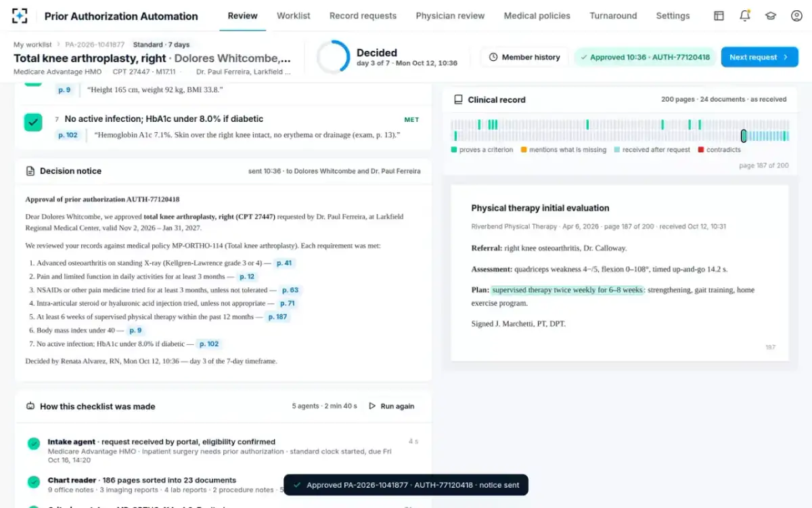
Task: Click the 'Total knee arthroplasty, right' title
Action: point(89,58)
